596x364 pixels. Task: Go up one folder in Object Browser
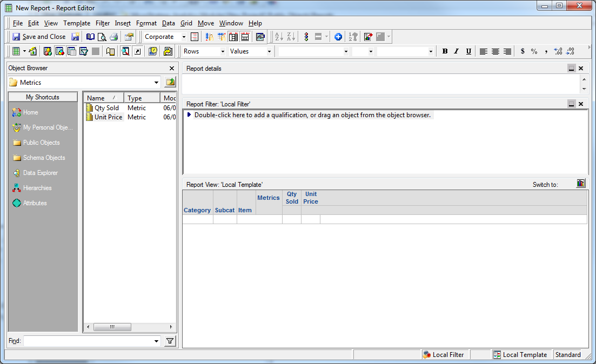point(170,83)
